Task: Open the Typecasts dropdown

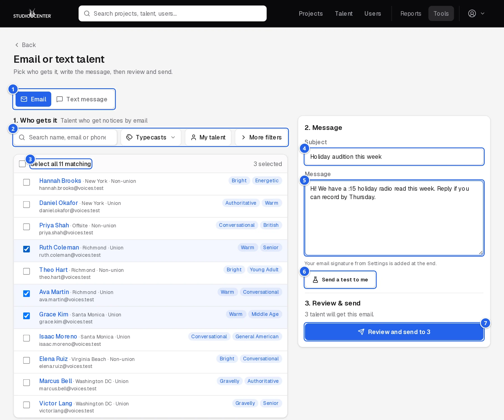Action: pyautogui.click(x=151, y=137)
